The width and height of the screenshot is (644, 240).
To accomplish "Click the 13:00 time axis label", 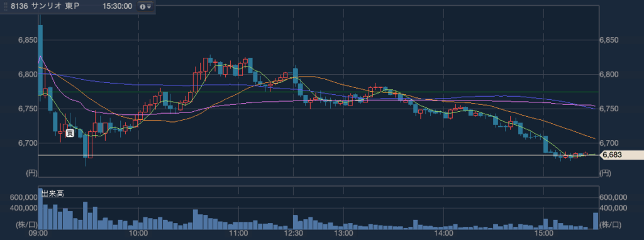I will [343, 234].
